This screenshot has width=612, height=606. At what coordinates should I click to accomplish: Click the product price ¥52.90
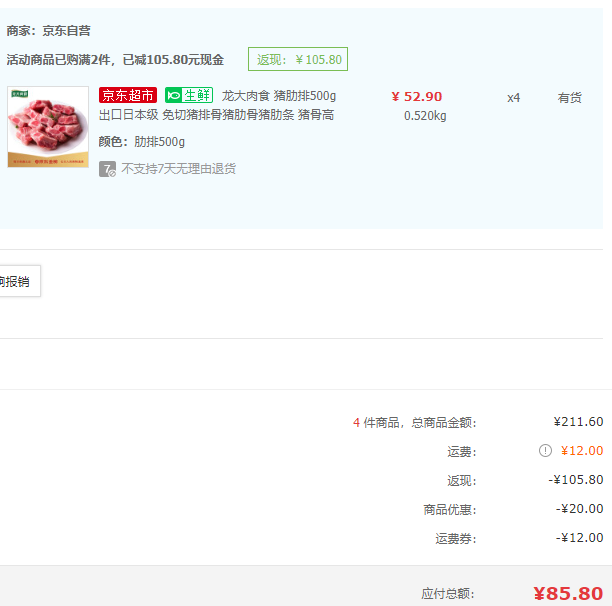[x=416, y=97]
